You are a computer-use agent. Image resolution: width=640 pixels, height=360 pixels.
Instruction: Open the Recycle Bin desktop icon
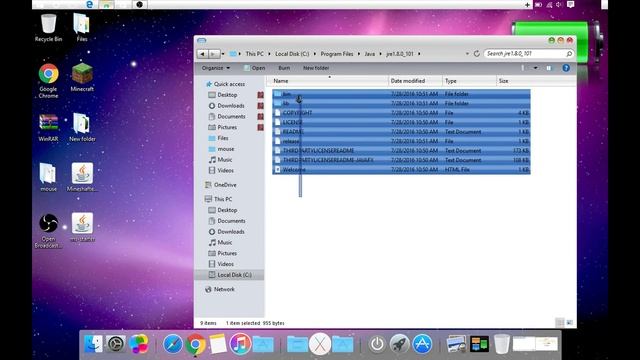click(x=48, y=28)
